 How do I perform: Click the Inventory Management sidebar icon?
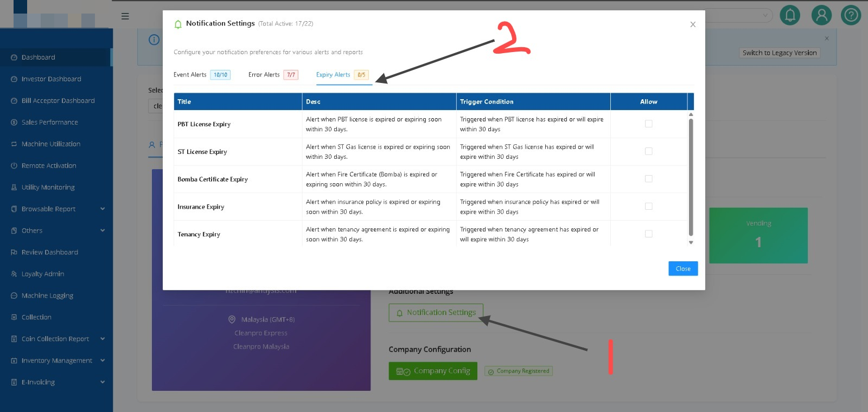click(x=14, y=361)
